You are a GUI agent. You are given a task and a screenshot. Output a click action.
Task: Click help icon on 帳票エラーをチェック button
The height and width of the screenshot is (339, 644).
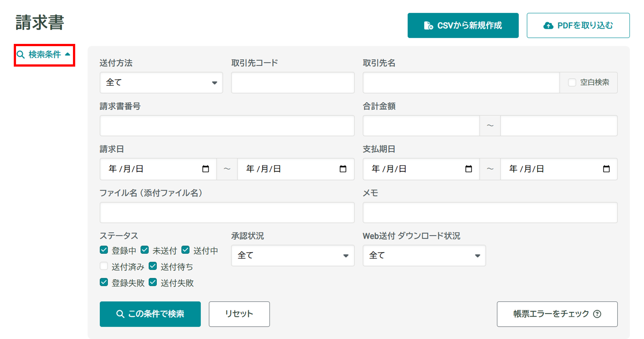click(597, 314)
